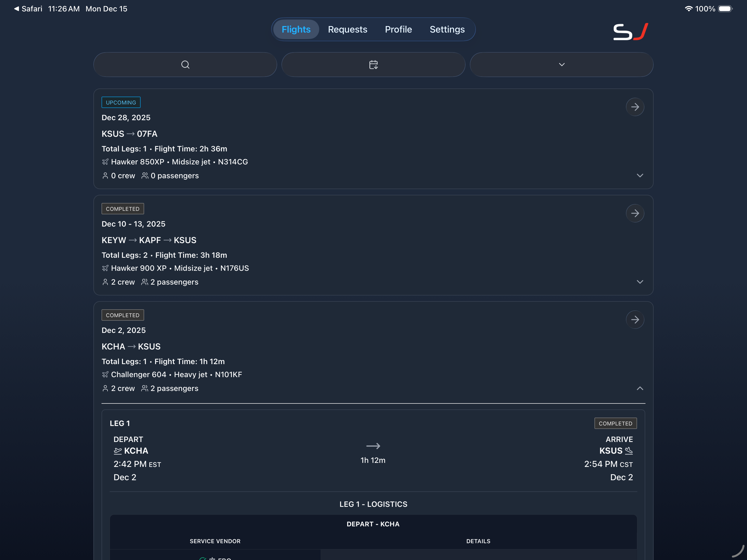This screenshot has width=747, height=560.
Task: Open details arrow for KSUS to 07FA flight
Action: tap(635, 107)
